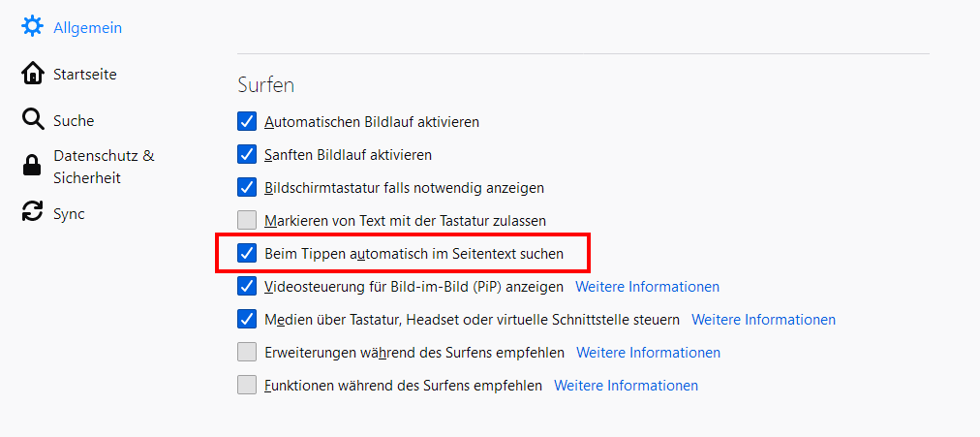
Task: Go to the Startseite settings section
Action: point(85,74)
